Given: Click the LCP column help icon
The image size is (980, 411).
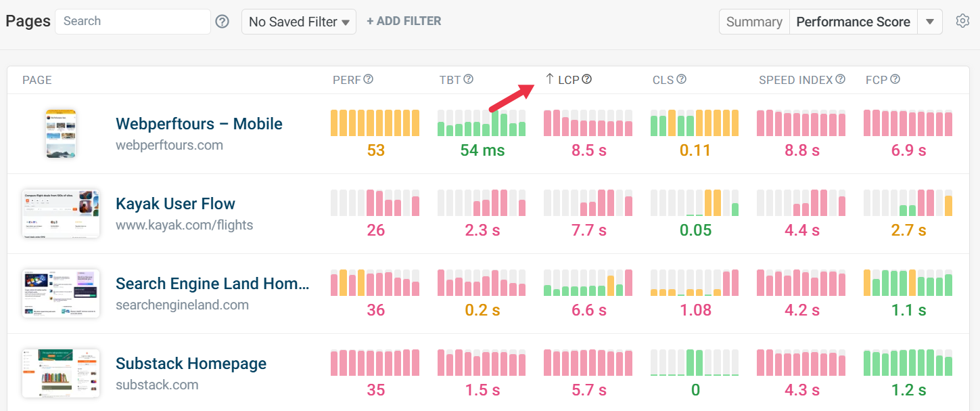Looking at the screenshot, I should 587,79.
